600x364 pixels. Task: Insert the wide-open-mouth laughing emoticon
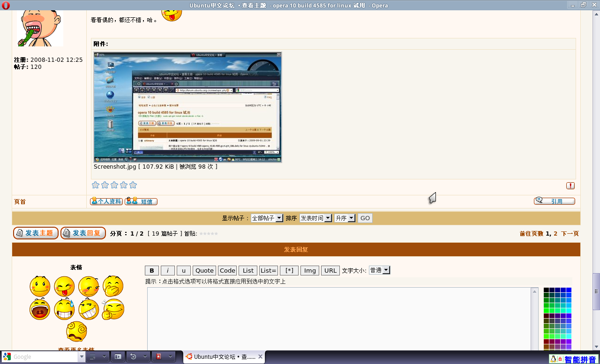[40, 309]
